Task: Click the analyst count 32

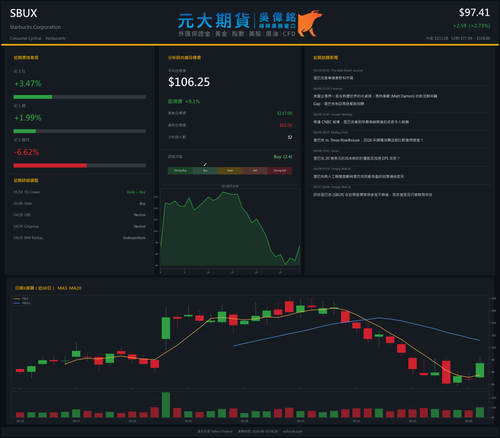Action: (x=290, y=137)
